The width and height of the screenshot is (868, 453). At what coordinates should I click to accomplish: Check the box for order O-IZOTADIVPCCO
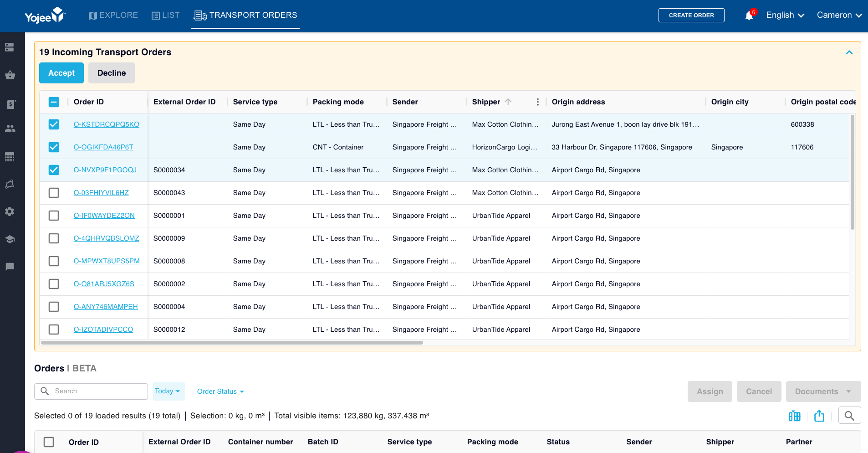[x=54, y=329]
